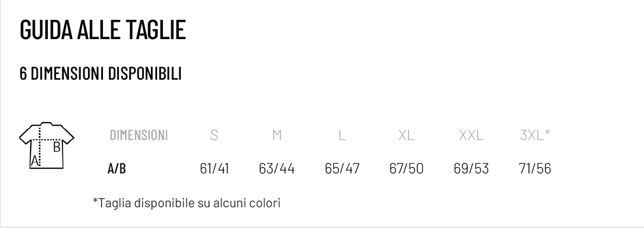644x228 pixels.
Task: Click the Guida alle taglie heading
Action: click(x=102, y=29)
